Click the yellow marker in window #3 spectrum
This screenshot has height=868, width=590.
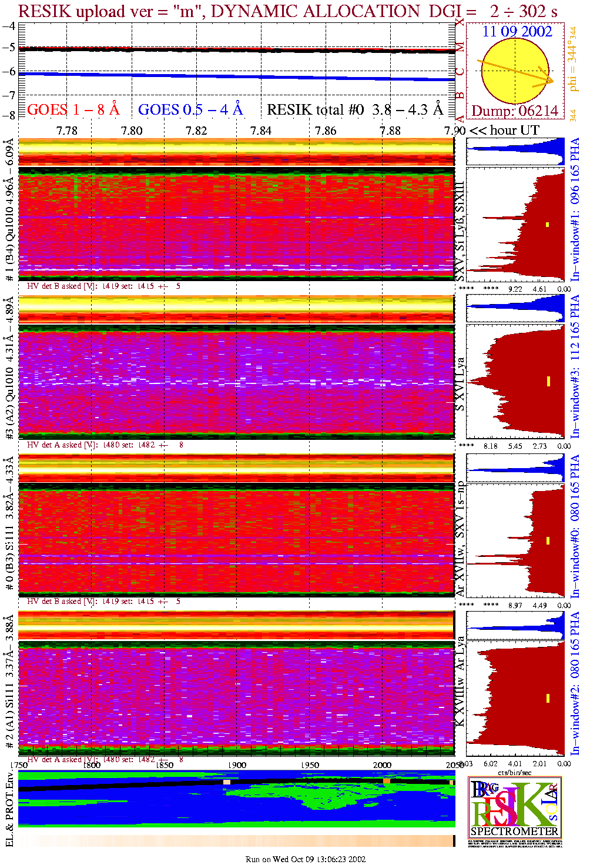click(x=548, y=381)
